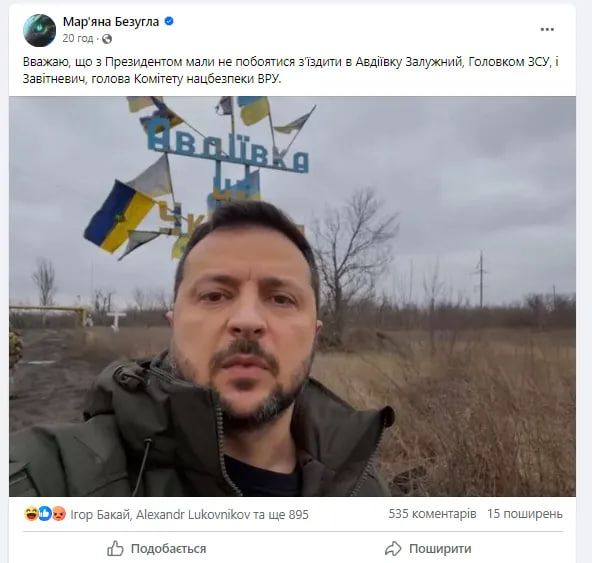Share the post with Поширити
The image size is (592, 563).
(428, 548)
